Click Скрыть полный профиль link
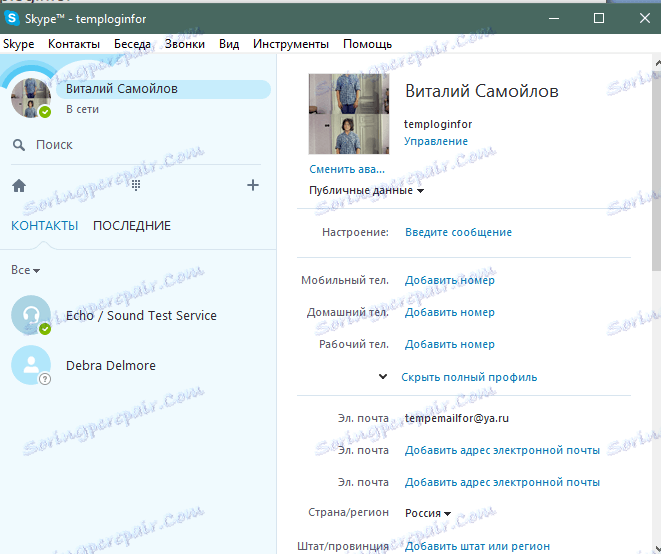 coord(469,377)
